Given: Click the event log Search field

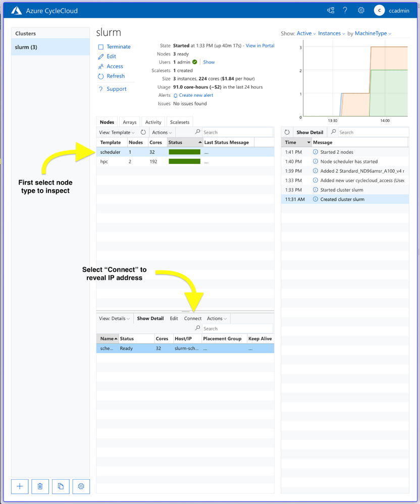Looking at the screenshot, I should point(373,132).
